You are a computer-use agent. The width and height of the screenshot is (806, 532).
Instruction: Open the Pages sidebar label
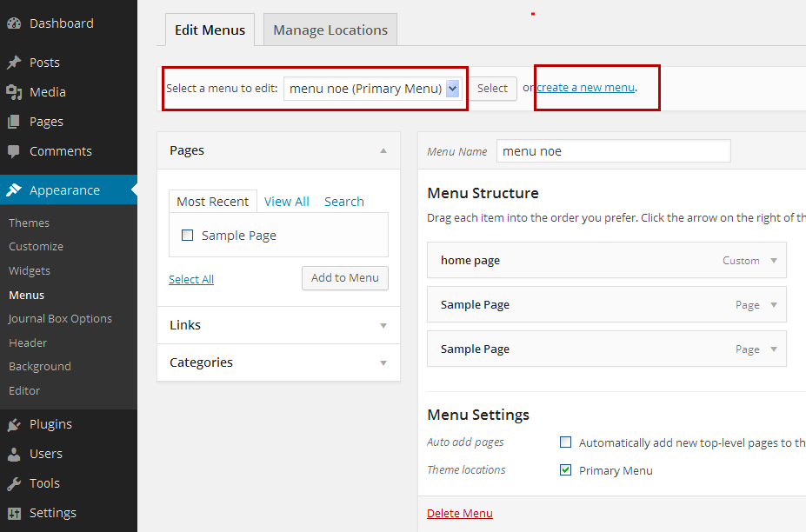coord(46,122)
